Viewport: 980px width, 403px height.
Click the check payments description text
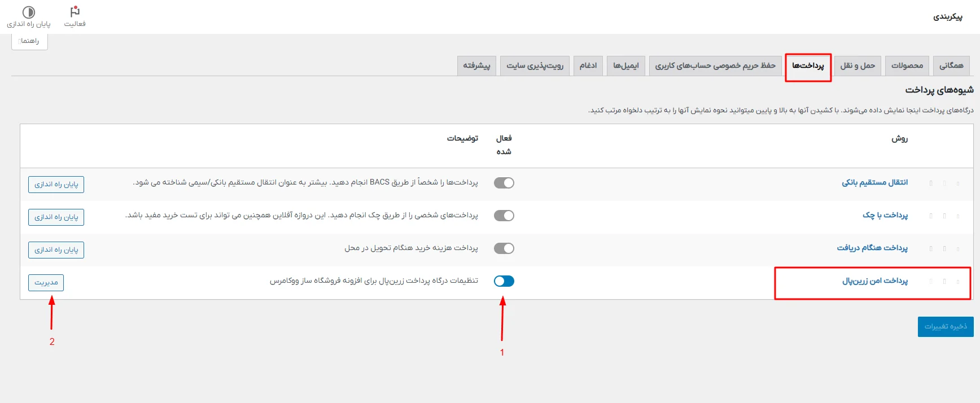coord(301,215)
